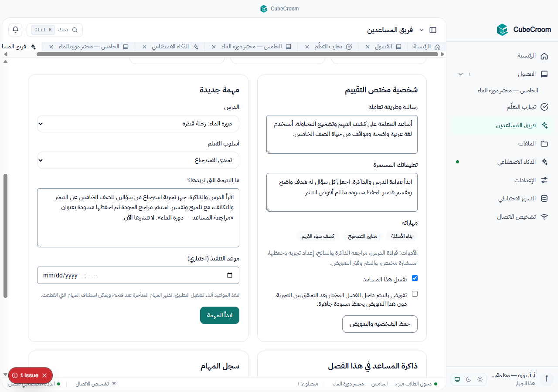This screenshot has height=392, width=558.
Task: Click the ما النتيجة التي تريدها text area
Action: 138,218
